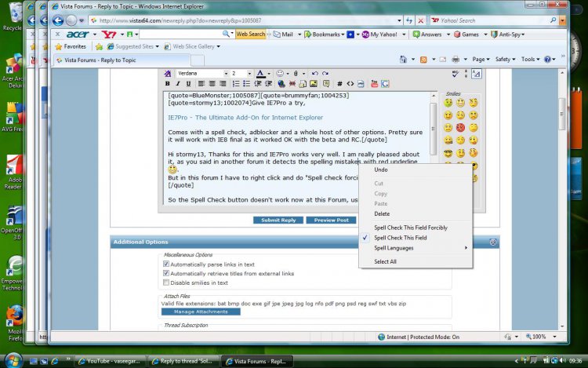Toggle Automatically parse links in text
This screenshot has height=368, width=588.
tap(166, 264)
